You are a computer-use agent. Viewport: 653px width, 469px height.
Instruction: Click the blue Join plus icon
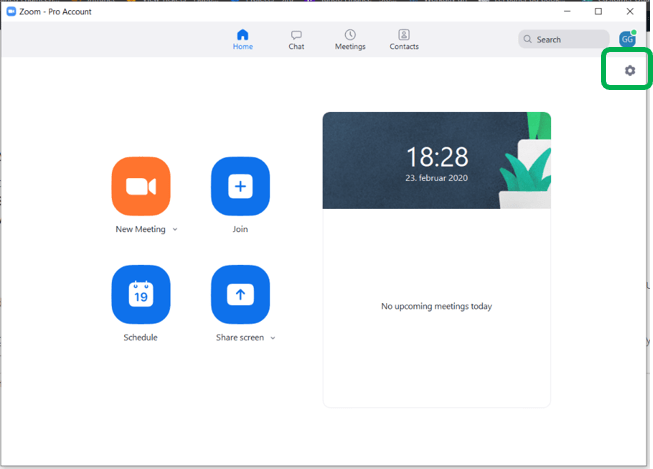(240, 187)
